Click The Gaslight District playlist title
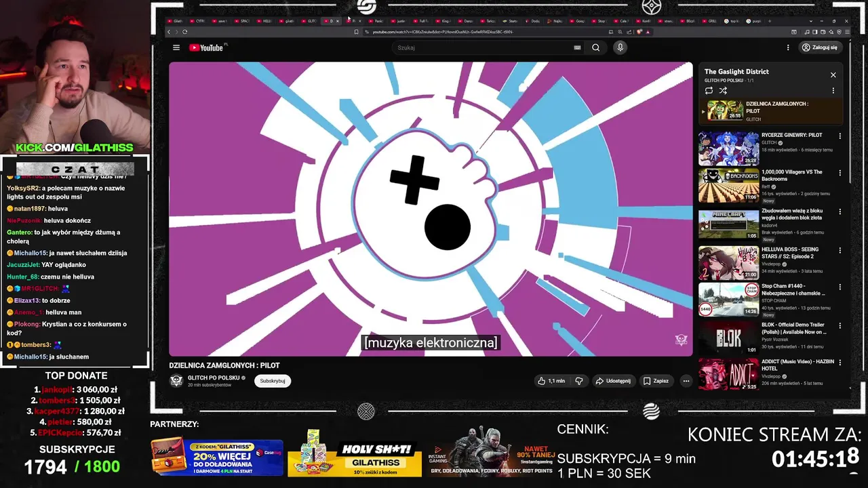Image resolution: width=868 pixels, height=488 pixels. click(736, 71)
